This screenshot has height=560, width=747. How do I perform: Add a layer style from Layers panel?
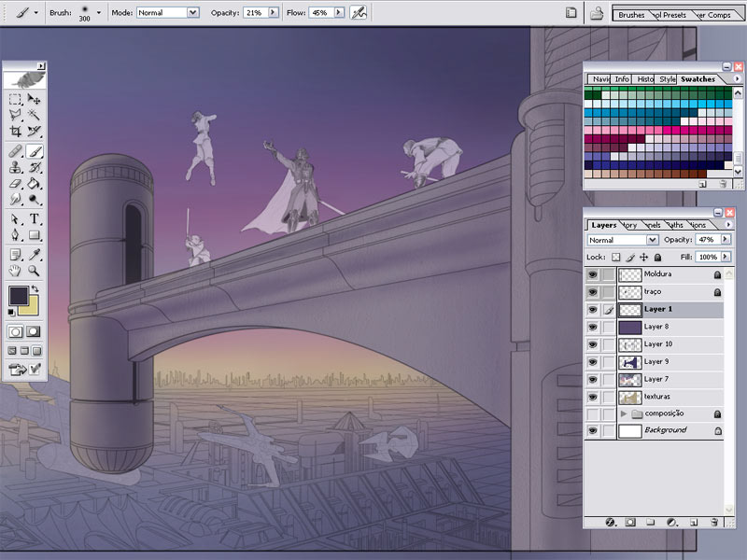point(611,523)
